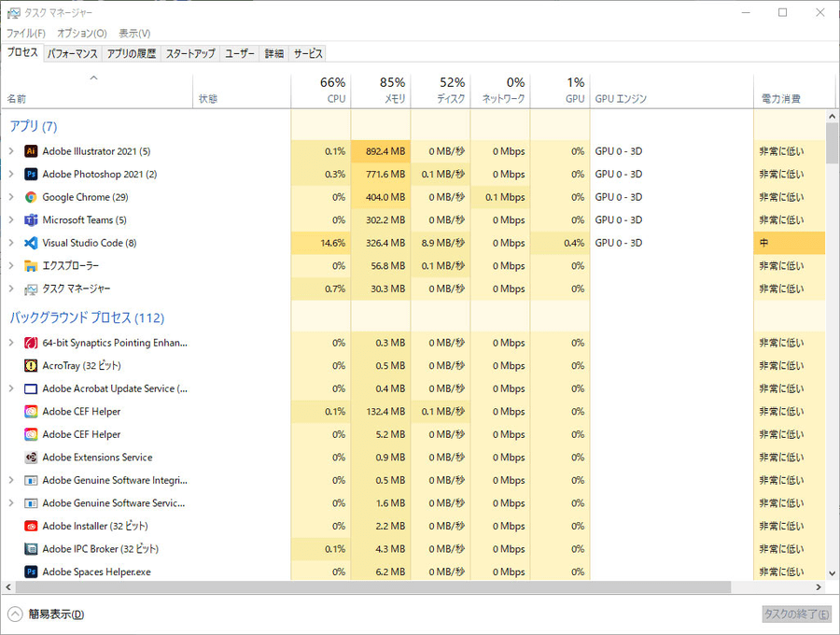Expand the 64-bit Synaptics Pointing entry
This screenshot has height=635, width=840.
point(11,343)
